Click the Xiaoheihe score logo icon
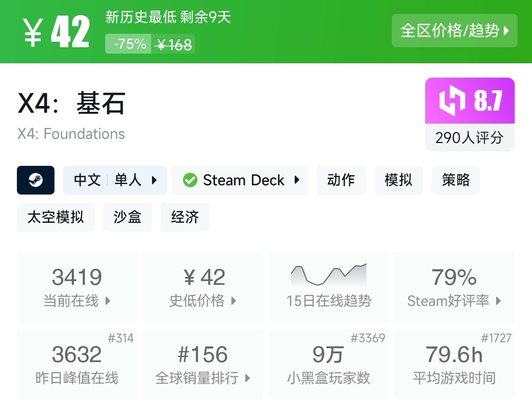The height and width of the screenshot is (403, 532). tap(452, 100)
